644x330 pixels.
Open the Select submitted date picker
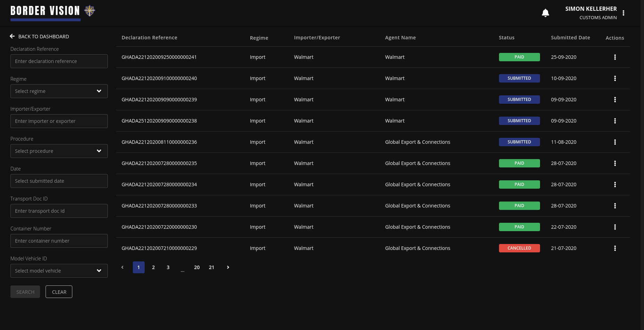tap(59, 181)
